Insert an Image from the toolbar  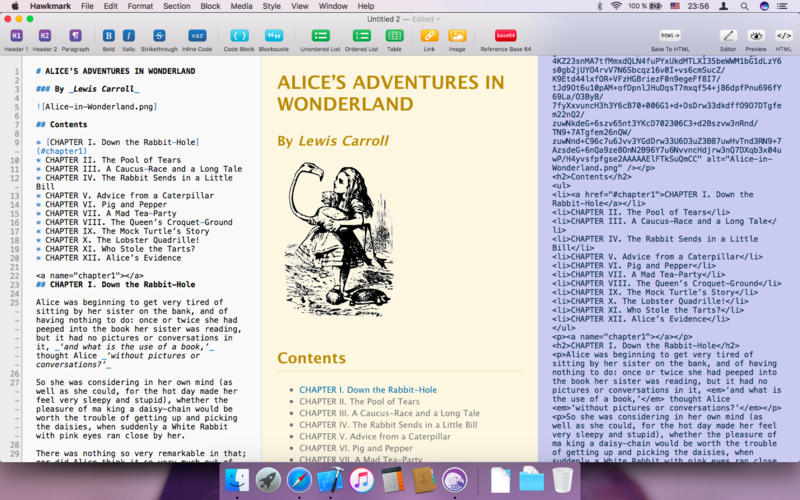457,36
